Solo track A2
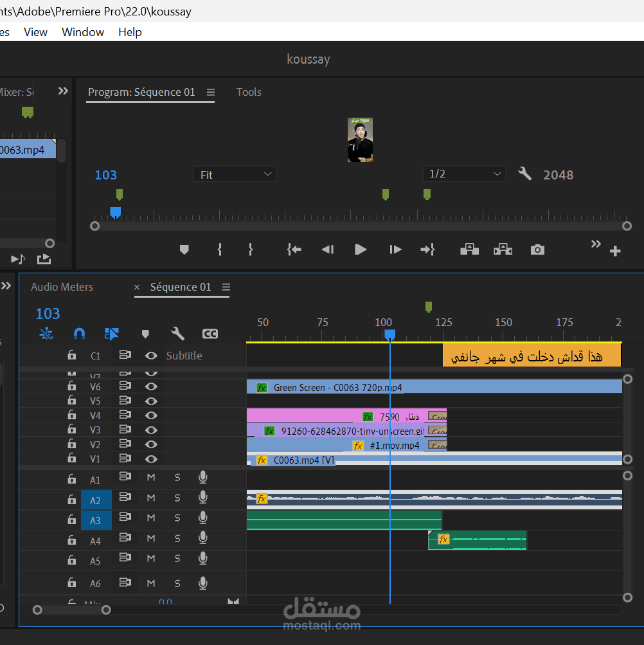Viewport: 644px width, 645px height. click(x=177, y=498)
